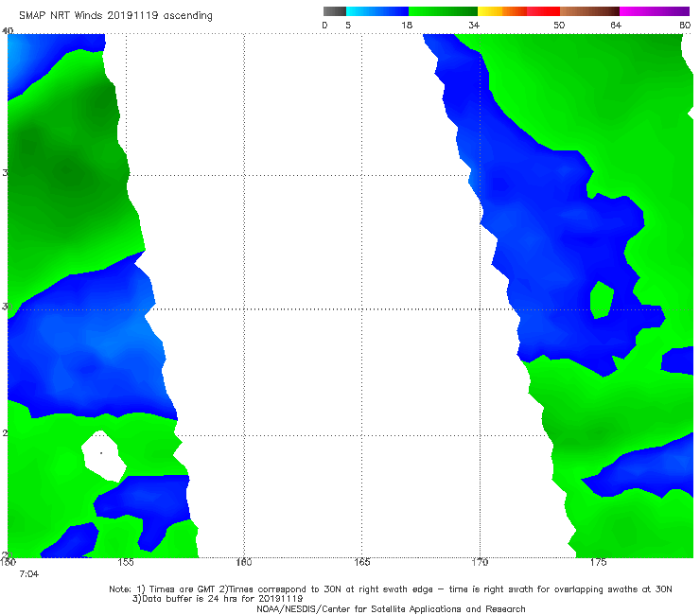700x615 pixels.
Task: Click the latitude label '40' at top left
Action: click(x=8, y=31)
